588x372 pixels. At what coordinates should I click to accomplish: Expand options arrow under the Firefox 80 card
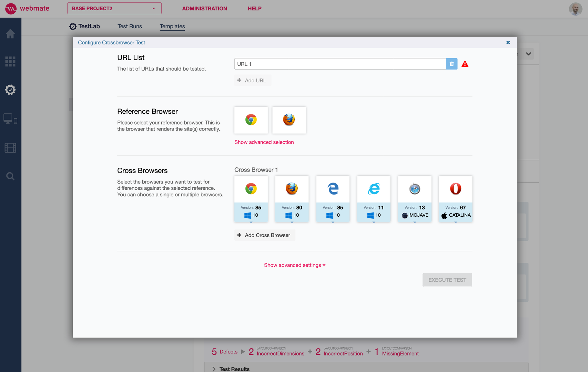coord(292,223)
